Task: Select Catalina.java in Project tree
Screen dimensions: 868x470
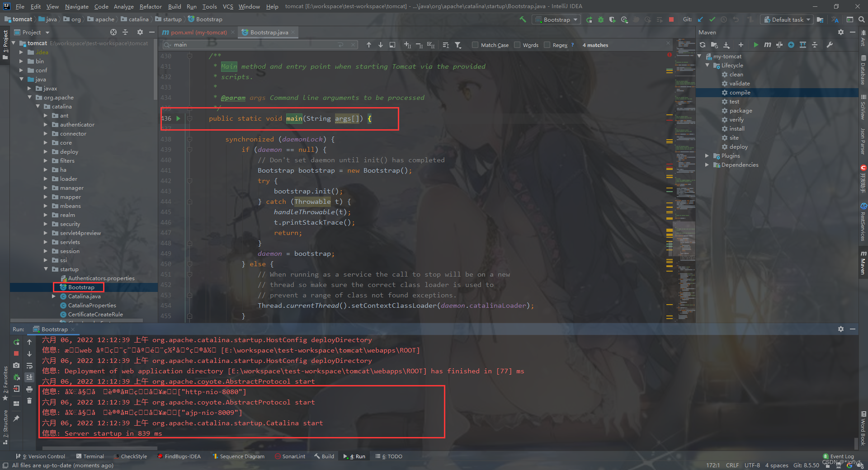Action: point(84,296)
